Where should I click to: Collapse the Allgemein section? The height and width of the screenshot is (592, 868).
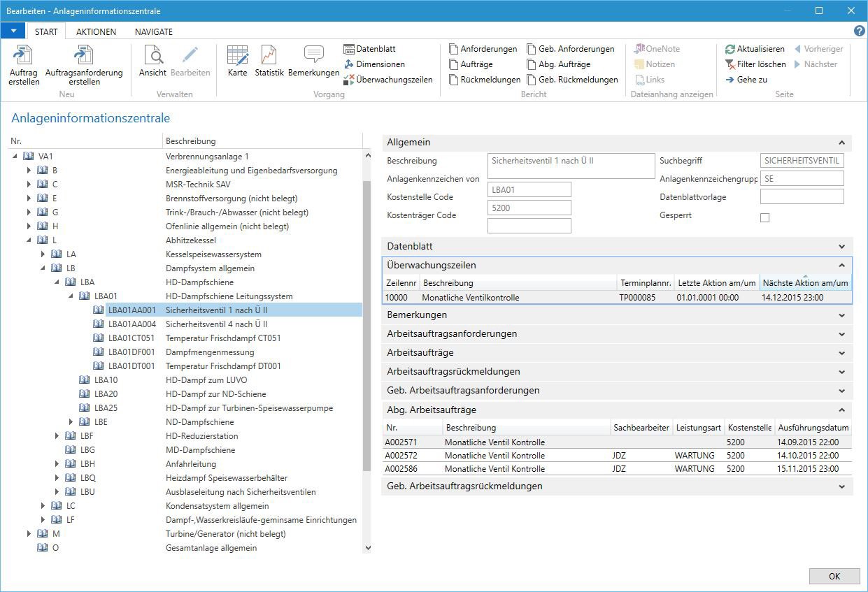coord(841,143)
